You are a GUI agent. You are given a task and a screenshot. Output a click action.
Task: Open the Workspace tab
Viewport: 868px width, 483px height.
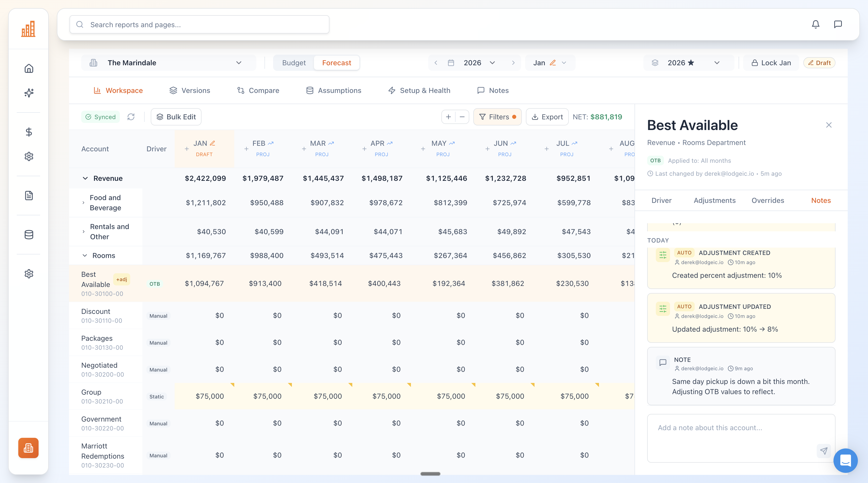tap(118, 90)
